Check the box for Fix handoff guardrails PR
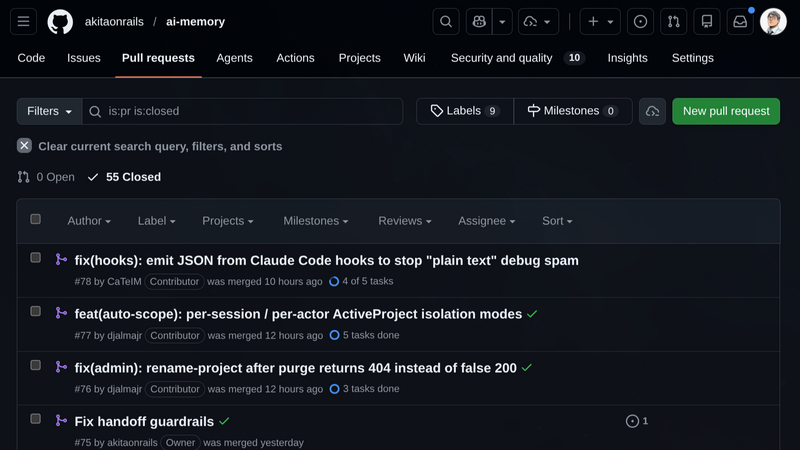Viewport: 800px width, 450px height. click(36, 419)
